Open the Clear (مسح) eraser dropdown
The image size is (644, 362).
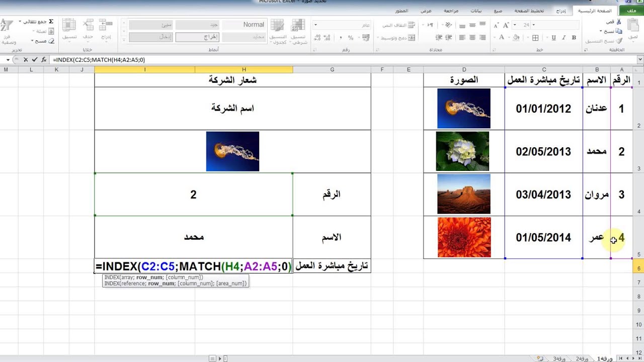[x=42, y=41]
